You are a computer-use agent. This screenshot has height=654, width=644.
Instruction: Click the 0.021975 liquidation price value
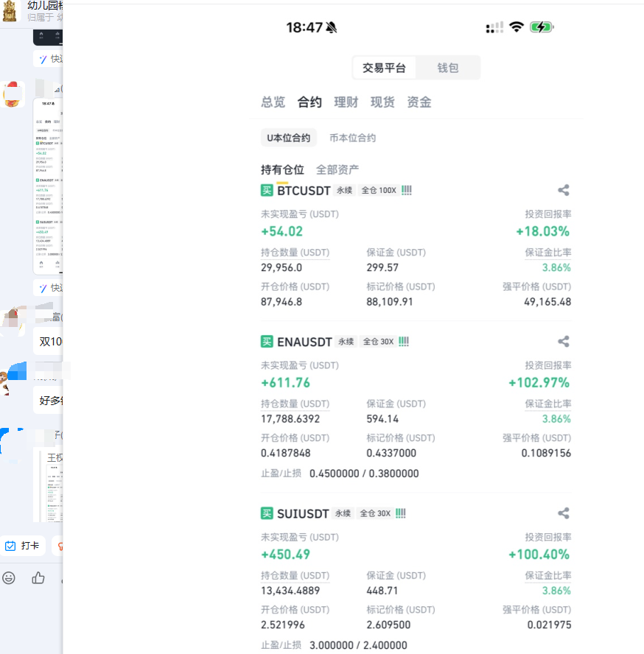549,625
